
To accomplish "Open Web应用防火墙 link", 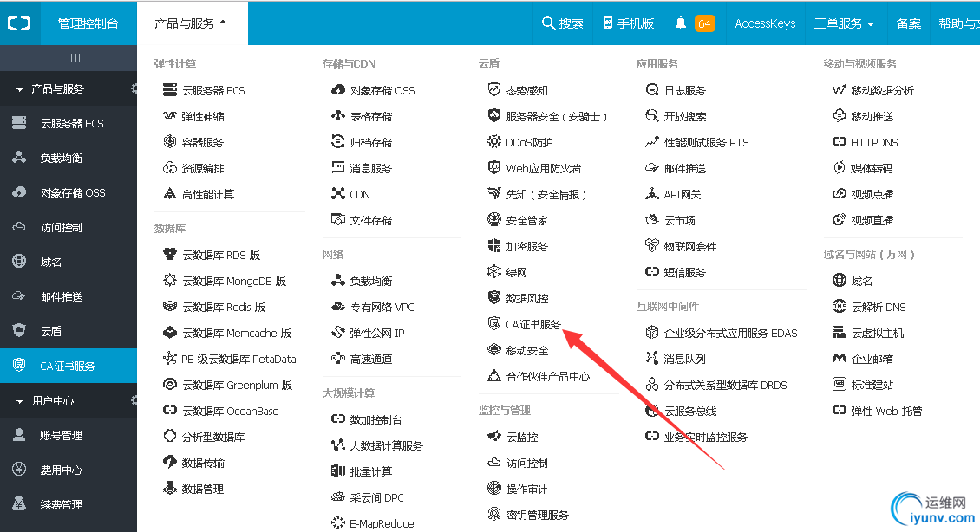I will click(543, 168).
